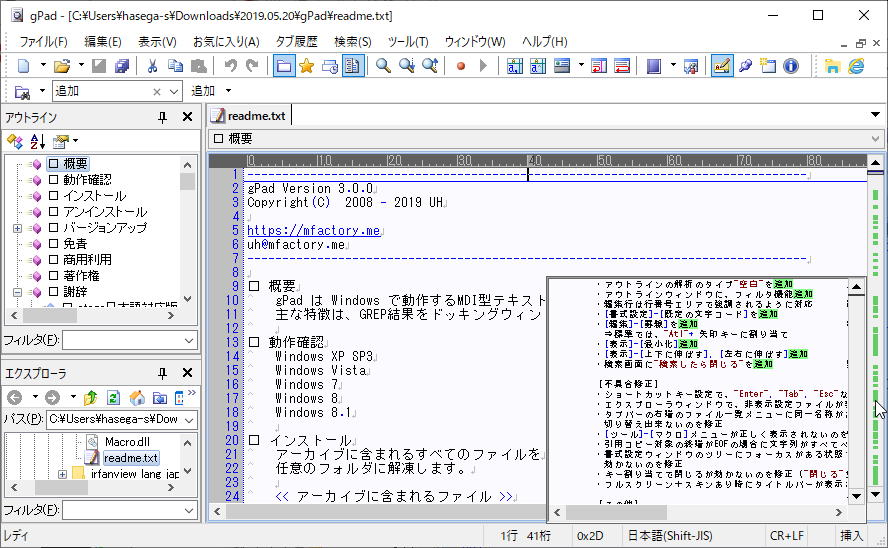Open the パス(P) path dropdown
Image resolution: width=888 pixels, height=548 pixels.
point(189,419)
